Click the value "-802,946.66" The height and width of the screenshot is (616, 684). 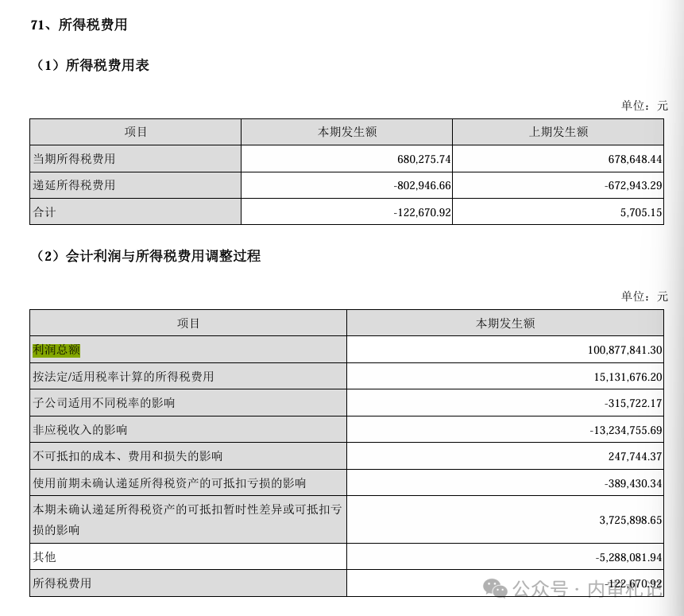[423, 185]
